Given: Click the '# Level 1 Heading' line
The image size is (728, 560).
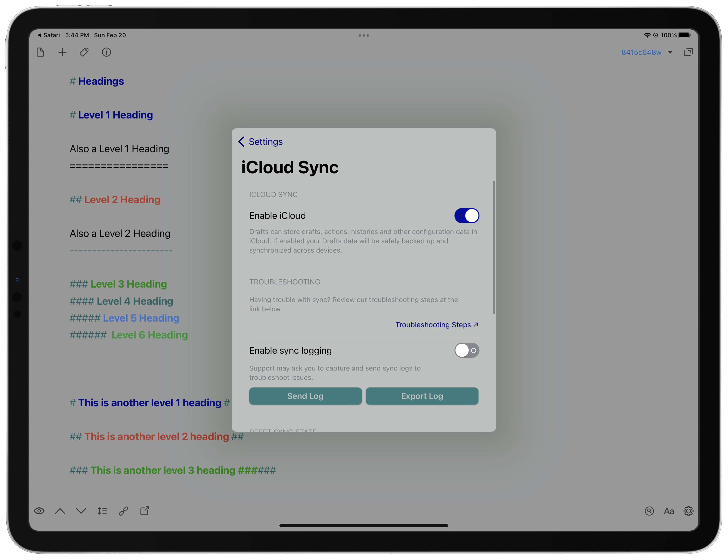Looking at the screenshot, I should (x=111, y=115).
